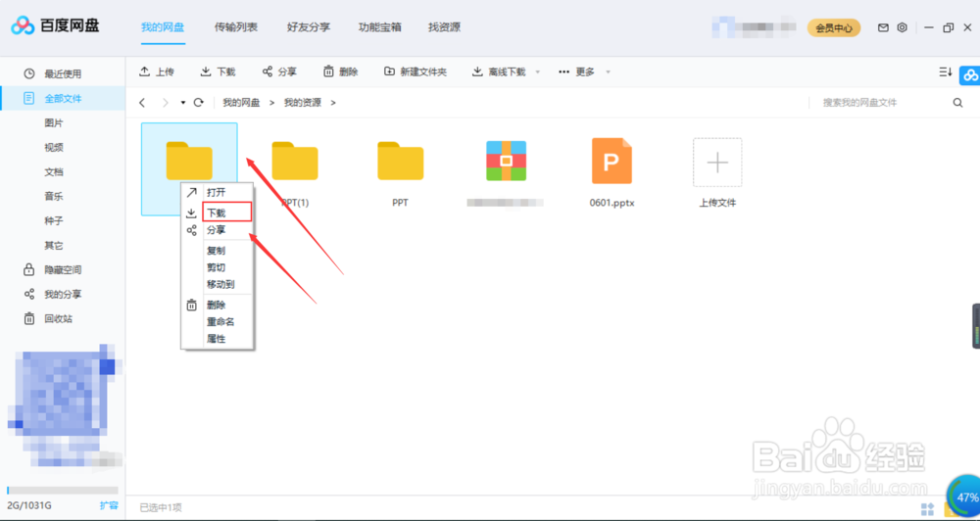Switch to grid view icon

[927, 509]
